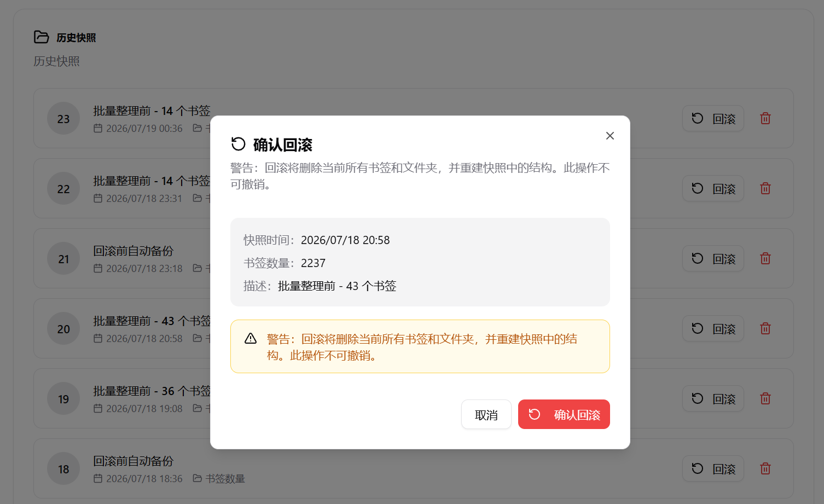The height and width of the screenshot is (504, 824).
Task: Click the number badge 23
Action: tap(63, 118)
